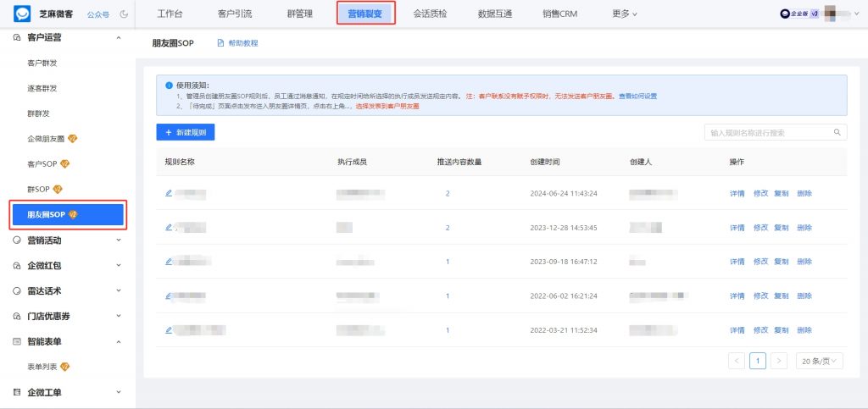Expand the 营销活动 sidebar section
Viewport: 868px width, 409px height.
(x=119, y=240)
